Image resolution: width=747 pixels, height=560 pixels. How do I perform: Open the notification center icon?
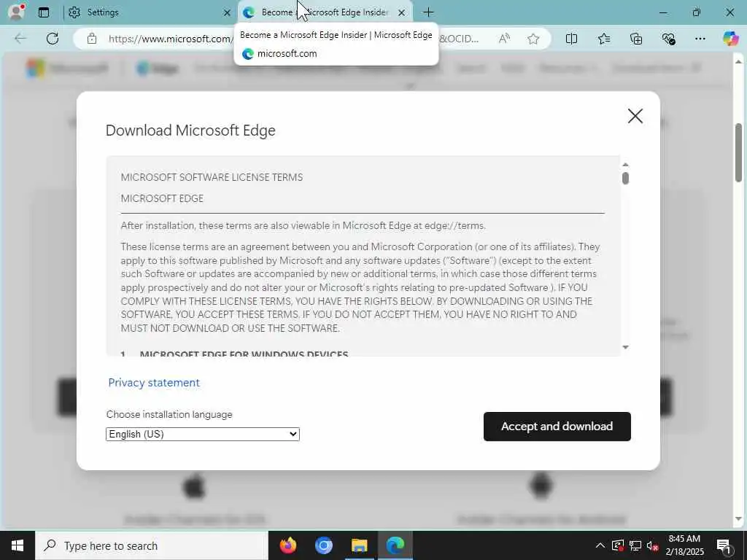[x=724, y=545]
